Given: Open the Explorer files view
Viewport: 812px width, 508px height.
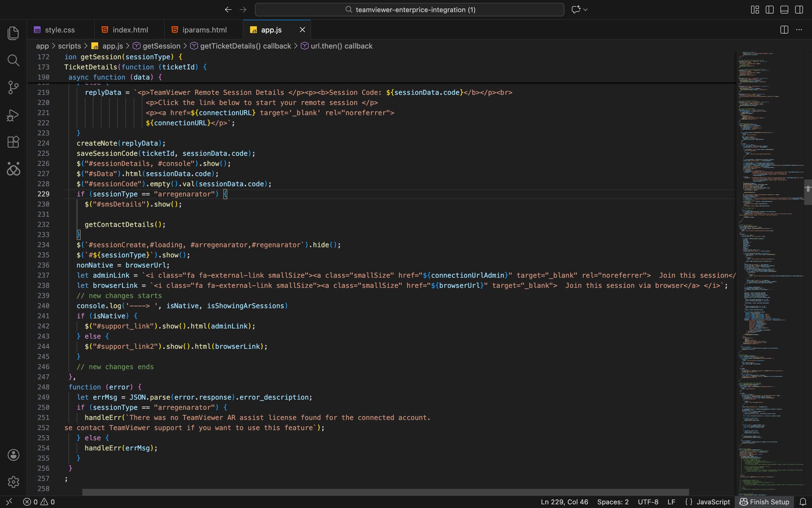Looking at the screenshot, I should pyautogui.click(x=14, y=33).
